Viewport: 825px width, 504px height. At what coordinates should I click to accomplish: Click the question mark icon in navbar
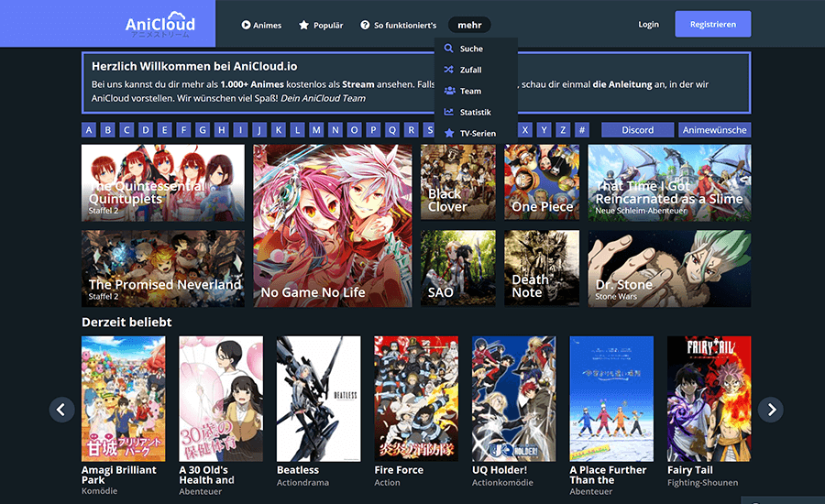[x=365, y=25]
